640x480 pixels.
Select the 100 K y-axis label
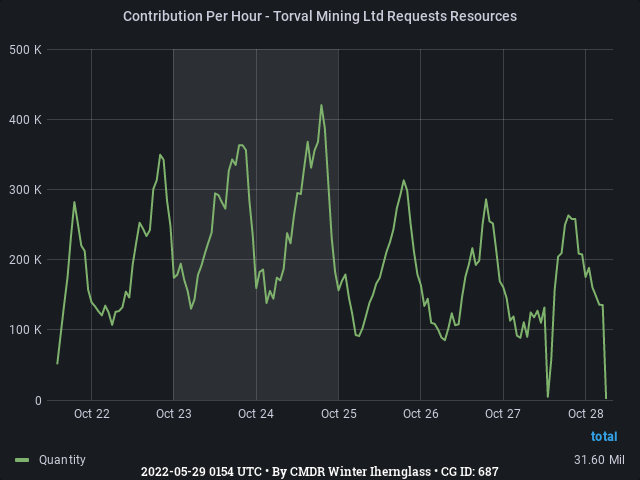pyautogui.click(x=25, y=329)
